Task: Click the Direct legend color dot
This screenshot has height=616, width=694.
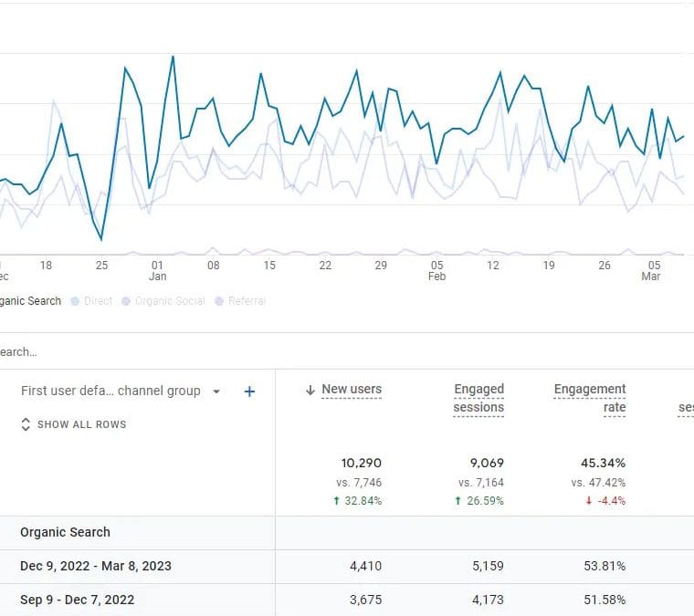Action: click(75, 301)
